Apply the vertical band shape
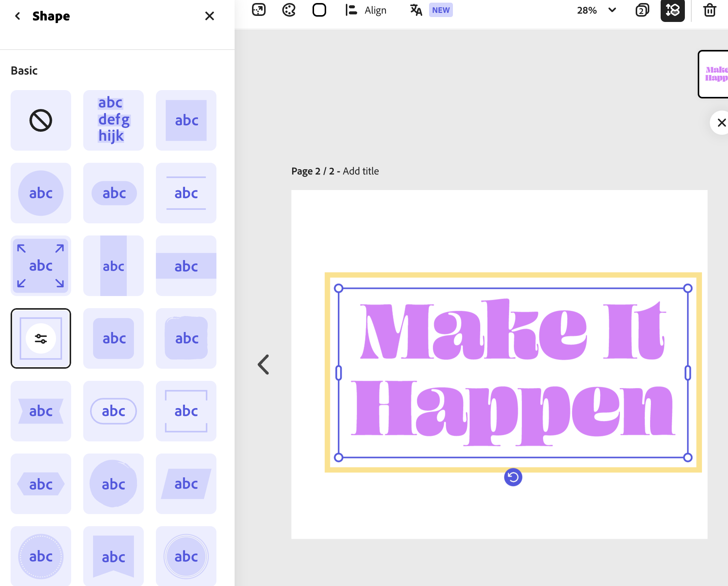This screenshot has width=728, height=586. point(114,266)
